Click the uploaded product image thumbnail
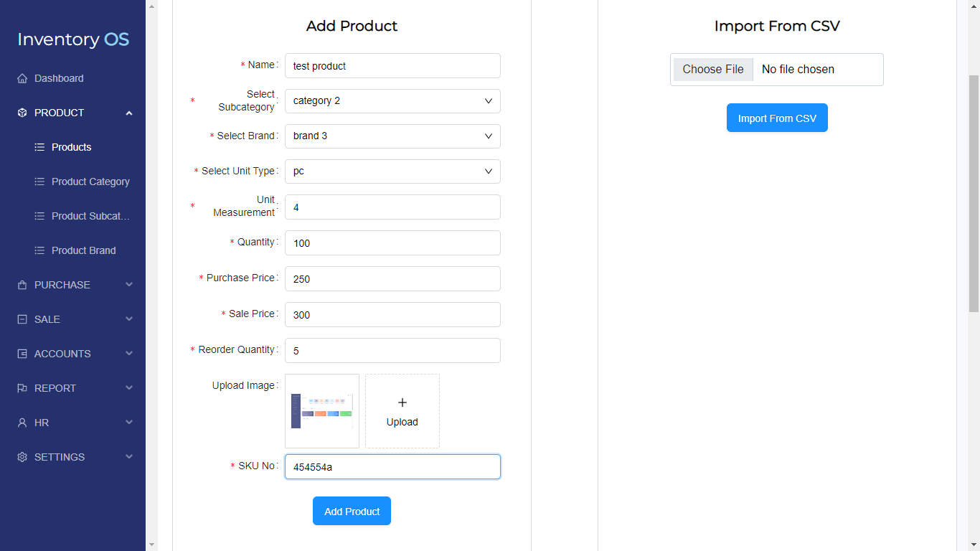980x551 pixels. coord(321,410)
